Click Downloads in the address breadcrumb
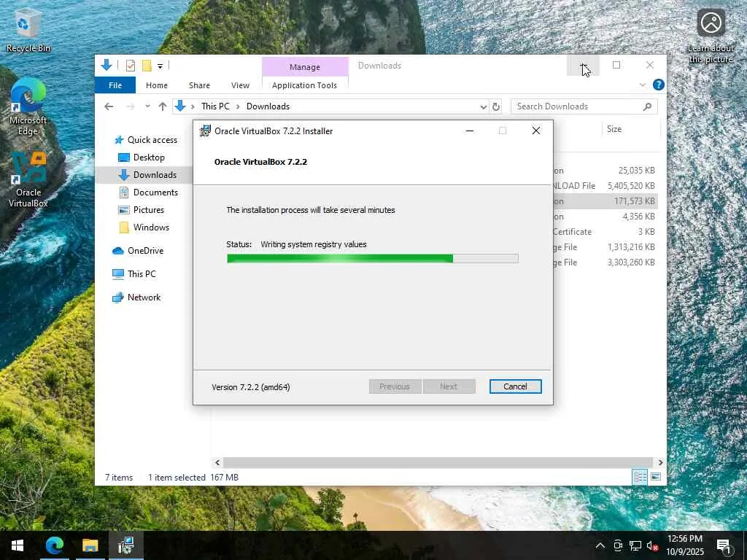 tap(268, 106)
